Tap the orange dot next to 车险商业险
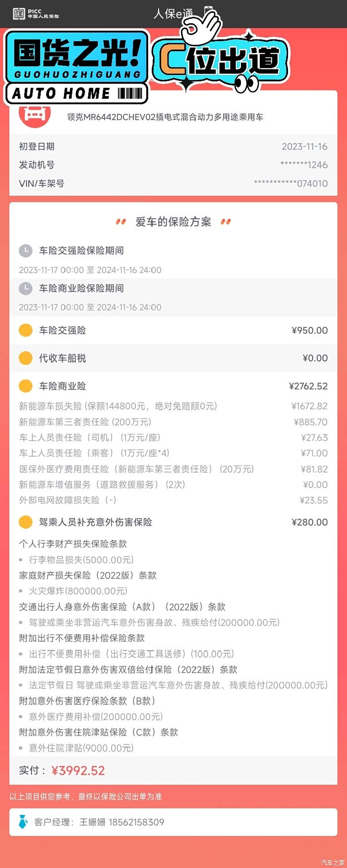The width and height of the screenshot is (347, 868). 25,386
